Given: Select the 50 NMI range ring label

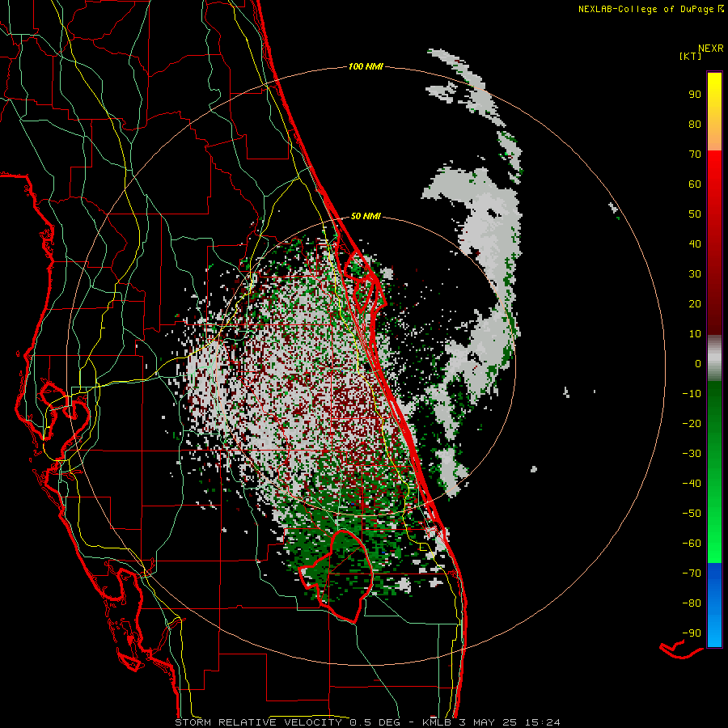Looking at the screenshot, I should pyautogui.click(x=366, y=216).
